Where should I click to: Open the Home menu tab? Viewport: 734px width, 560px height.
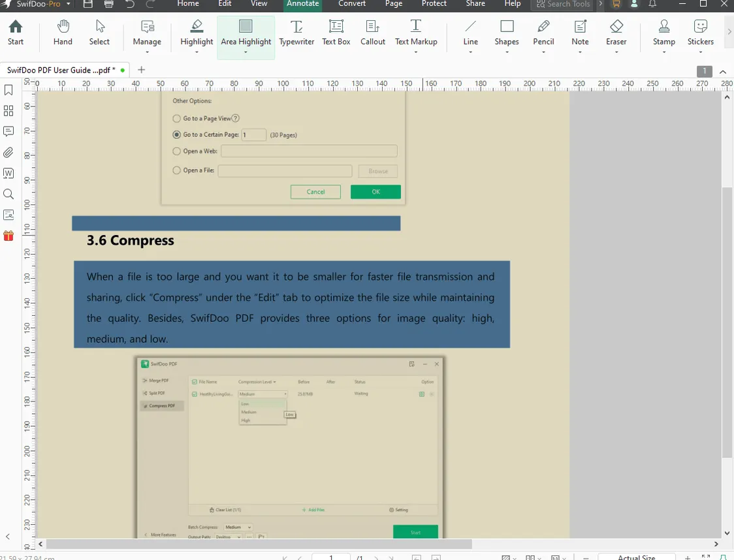point(188,4)
